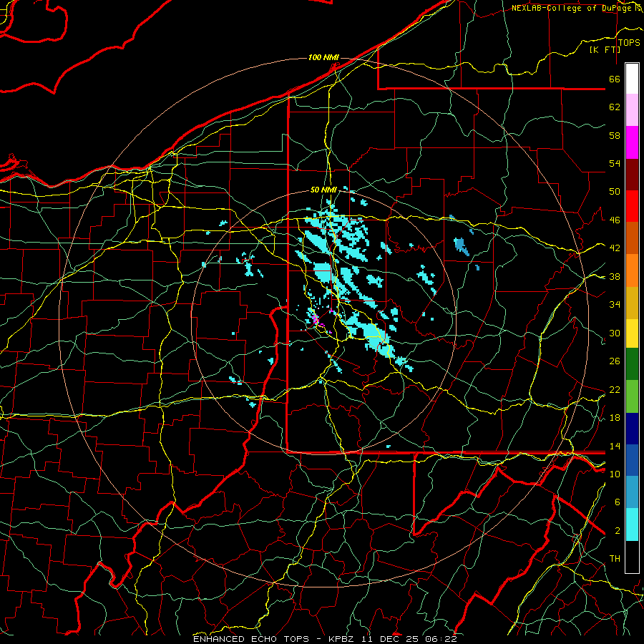Image resolution: width=644 pixels, height=644 pixels.
Task: Click the magenta high echo top pixels
Action: click(316, 319)
